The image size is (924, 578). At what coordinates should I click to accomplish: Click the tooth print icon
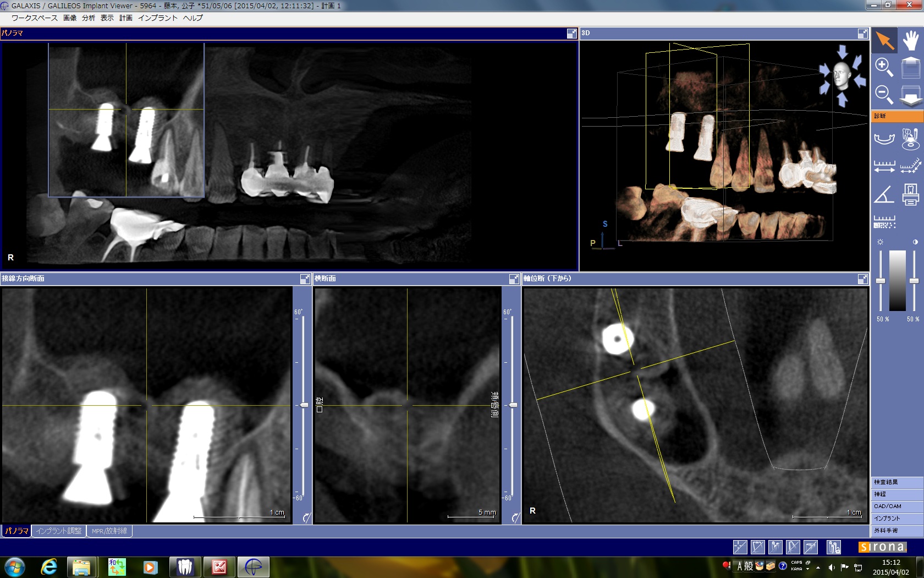911,195
